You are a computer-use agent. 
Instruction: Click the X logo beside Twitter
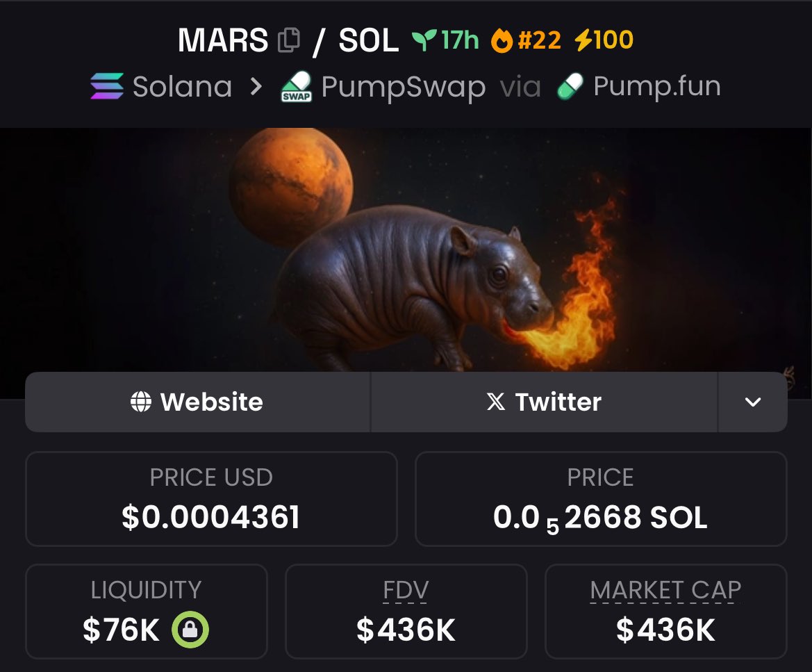tap(495, 402)
